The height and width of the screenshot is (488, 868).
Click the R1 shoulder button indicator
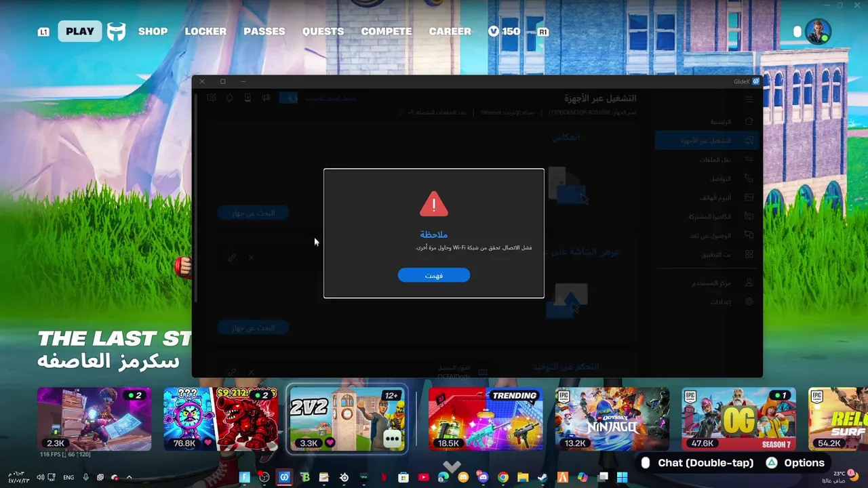tap(543, 32)
